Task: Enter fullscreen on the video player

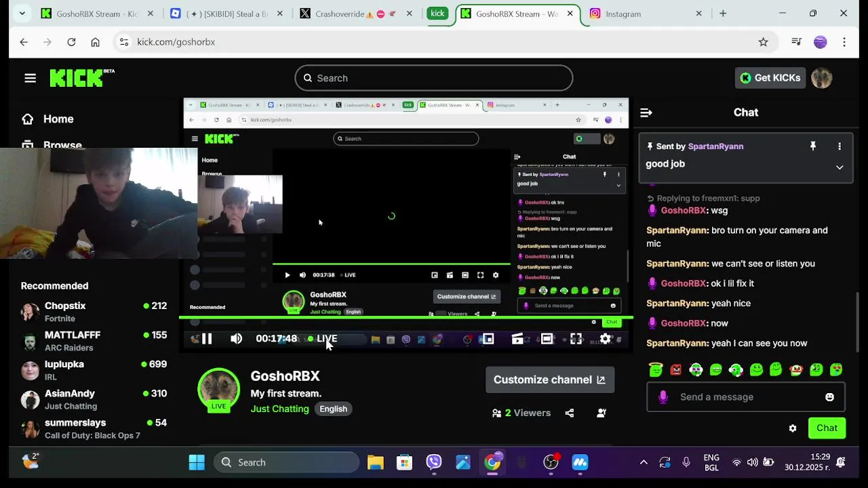Action: (576, 339)
